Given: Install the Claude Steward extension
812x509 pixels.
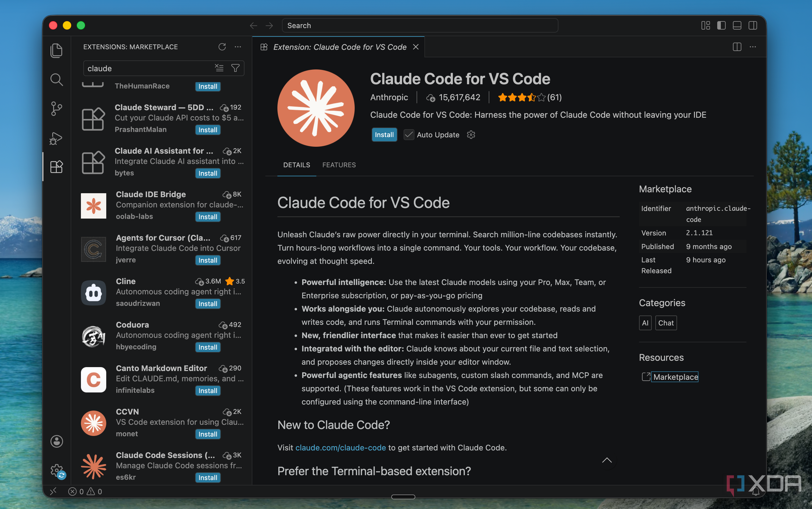Looking at the screenshot, I should click(x=208, y=130).
